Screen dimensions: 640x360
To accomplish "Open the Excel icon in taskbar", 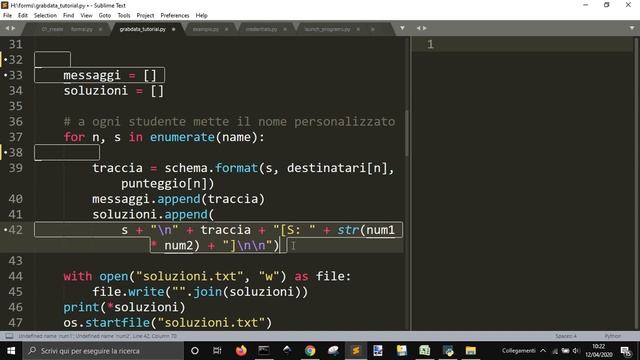I will [424, 351].
